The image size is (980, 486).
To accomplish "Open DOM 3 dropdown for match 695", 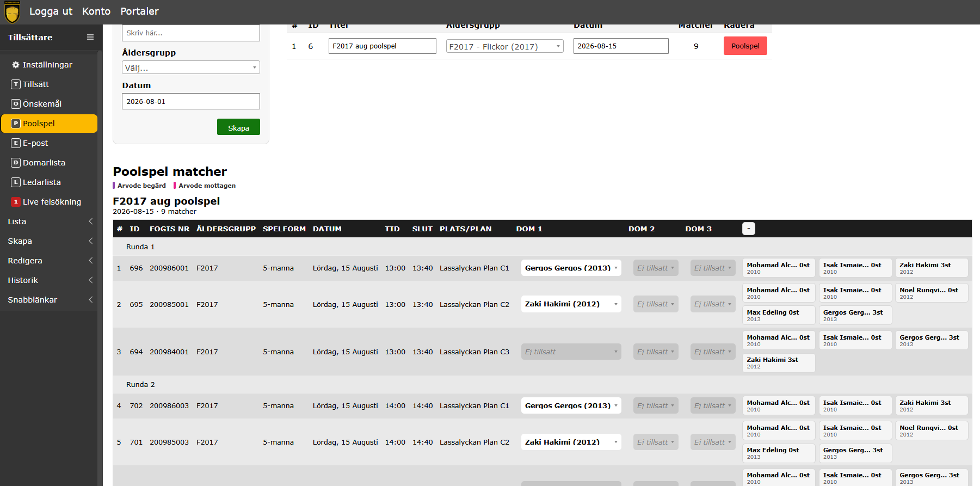I will tap(713, 304).
